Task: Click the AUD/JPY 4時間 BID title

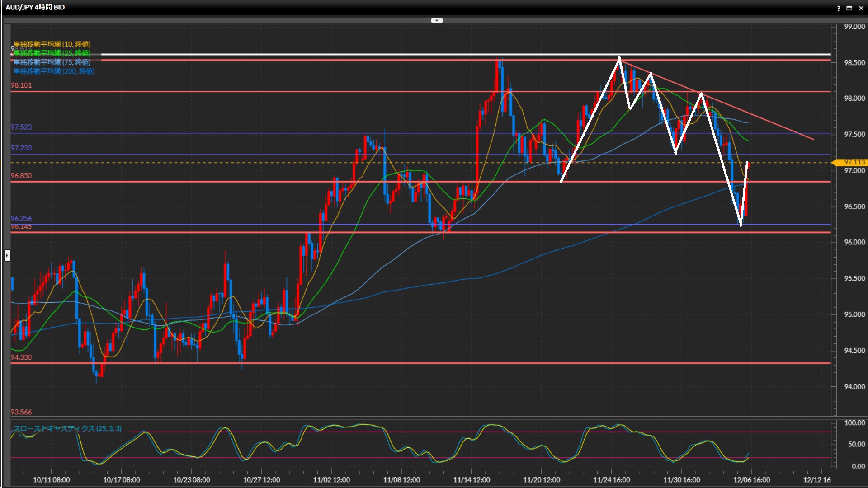Action: [35, 7]
